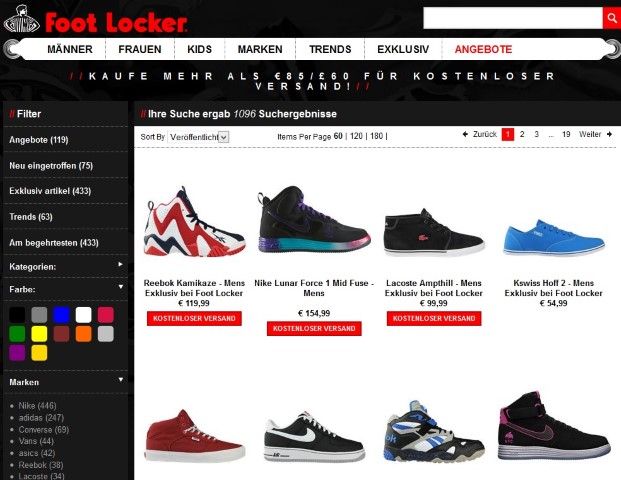
Task: View the Nike Lunar Force shoe image
Action: click(x=314, y=220)
